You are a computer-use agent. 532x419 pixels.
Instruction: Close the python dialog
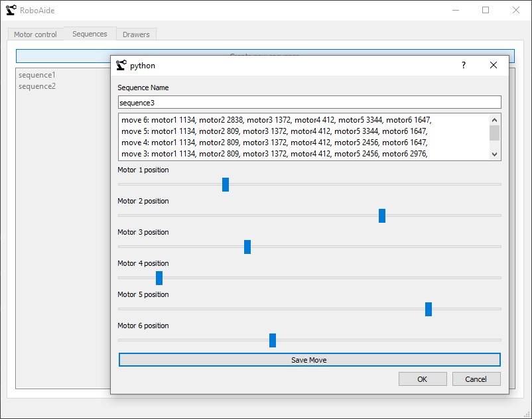[x=494, y=65]
